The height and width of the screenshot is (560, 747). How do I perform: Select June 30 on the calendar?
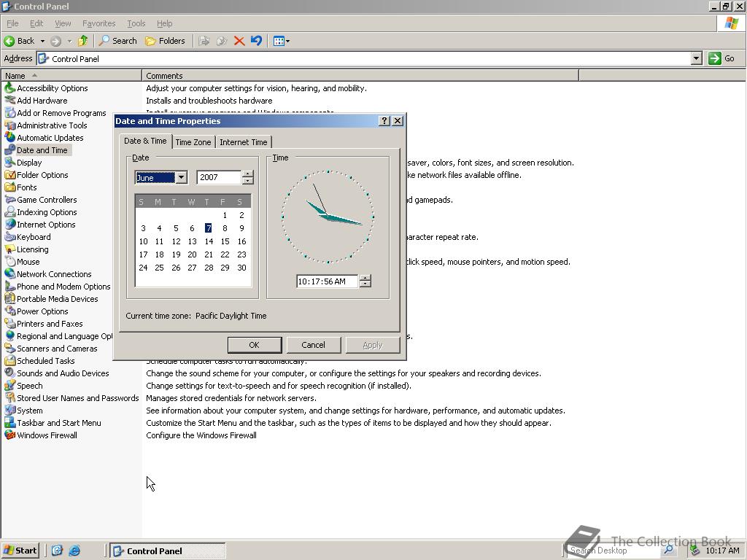[x=241, y=268]
